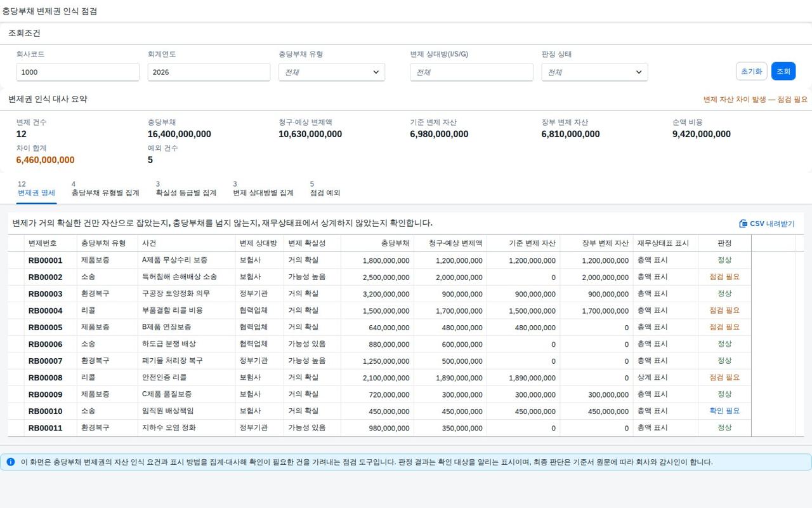The width and height of the screenshot is (812, 508).
Task: Click the 회사코드 input field
Action: coord(78,72)
